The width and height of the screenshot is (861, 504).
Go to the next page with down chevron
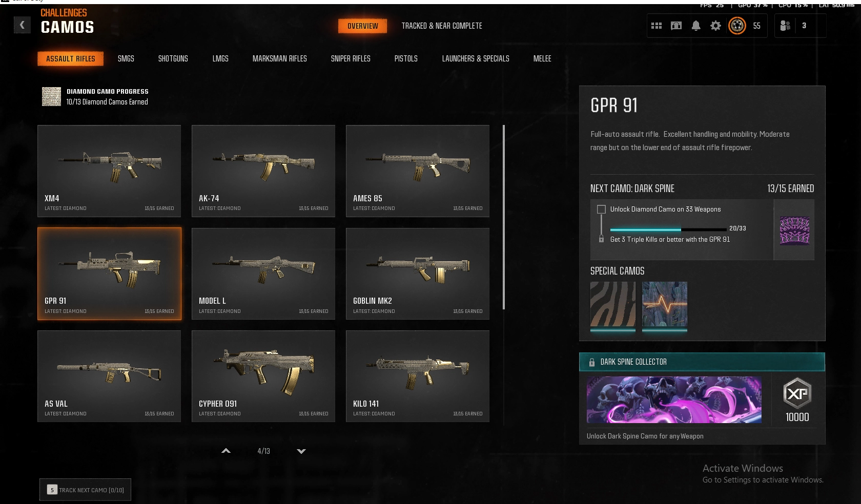click(x=301, y=451)
